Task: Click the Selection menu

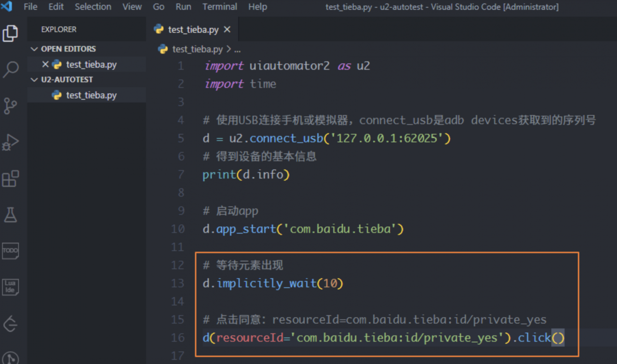Action: (x=93, y=7)
